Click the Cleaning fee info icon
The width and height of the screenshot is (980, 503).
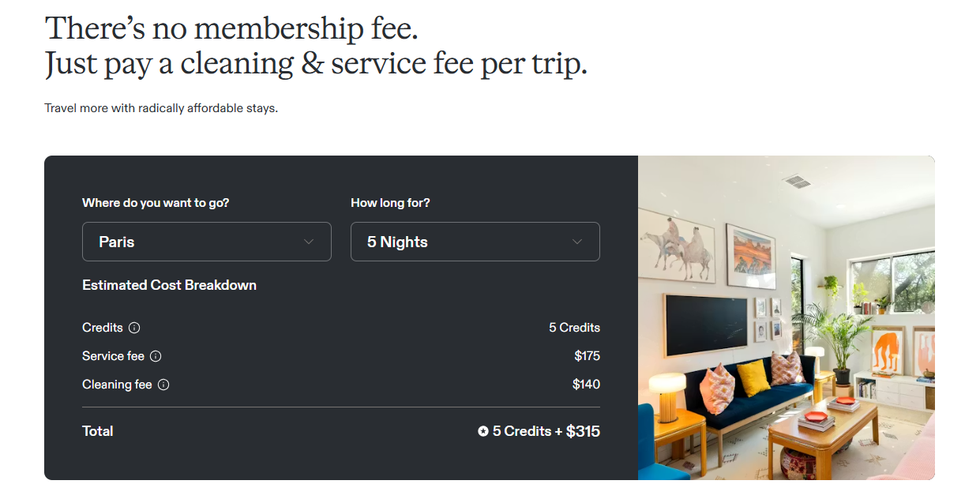163,385
